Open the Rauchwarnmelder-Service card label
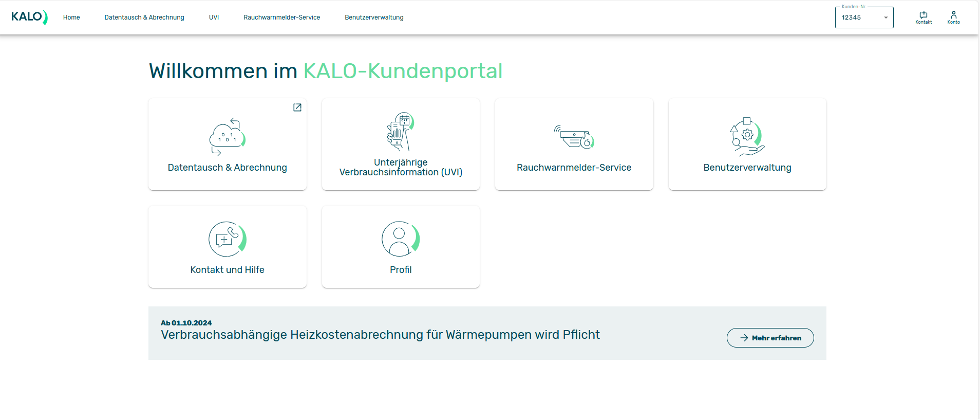This screenshot has height=419, width=980. (574, 168)
